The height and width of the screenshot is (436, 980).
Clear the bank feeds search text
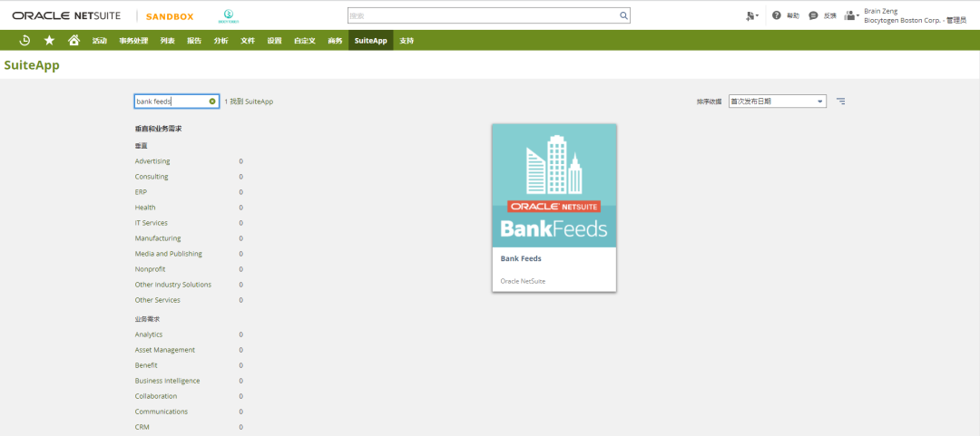[212, 102]
